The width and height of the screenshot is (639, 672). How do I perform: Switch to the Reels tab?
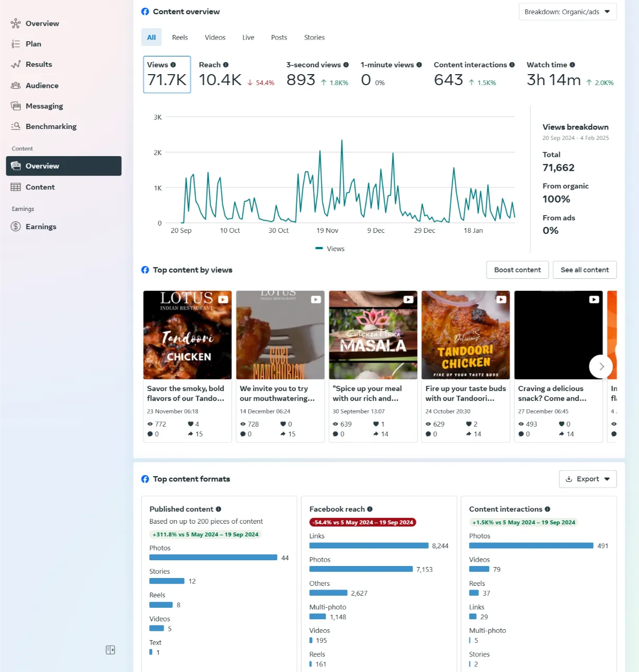click(180, 38)
